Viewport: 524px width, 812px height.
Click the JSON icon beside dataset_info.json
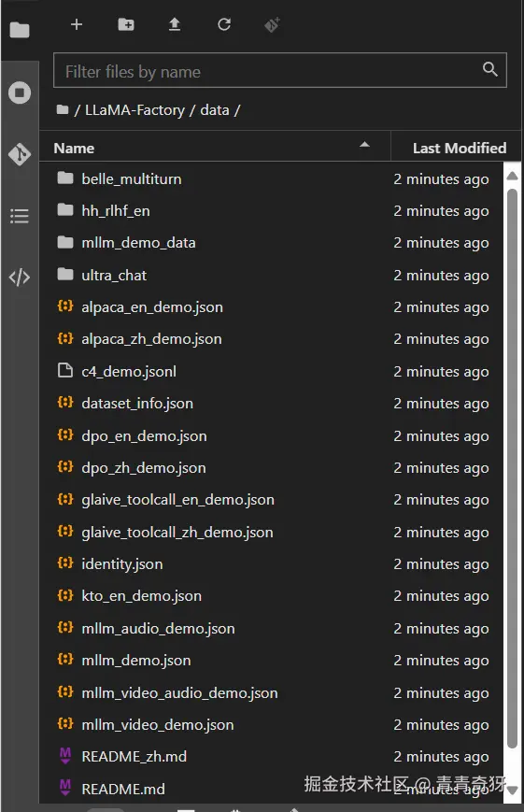(x=65, y=403)
